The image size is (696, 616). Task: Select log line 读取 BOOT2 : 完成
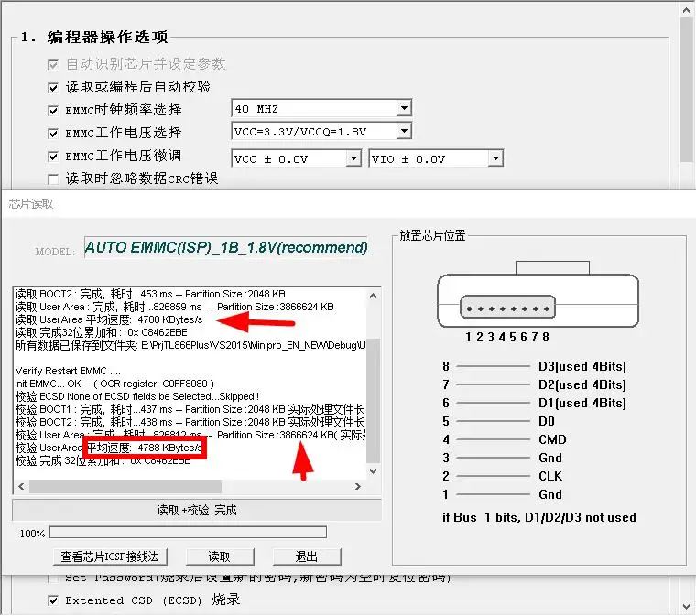150,294
